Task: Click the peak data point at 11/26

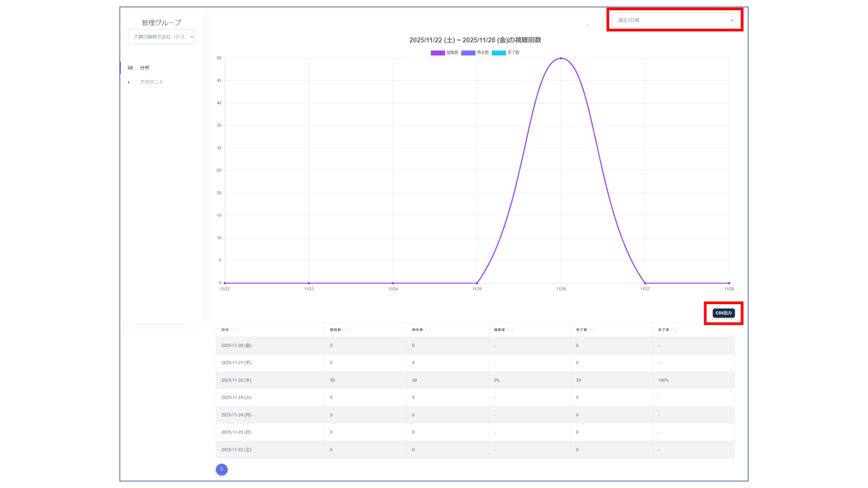Action: (561, 58)
